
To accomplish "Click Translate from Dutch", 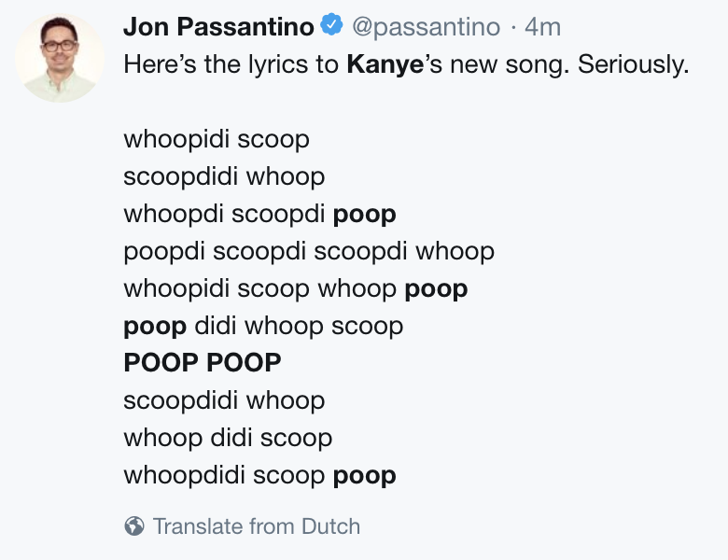I will click(257, 526).
